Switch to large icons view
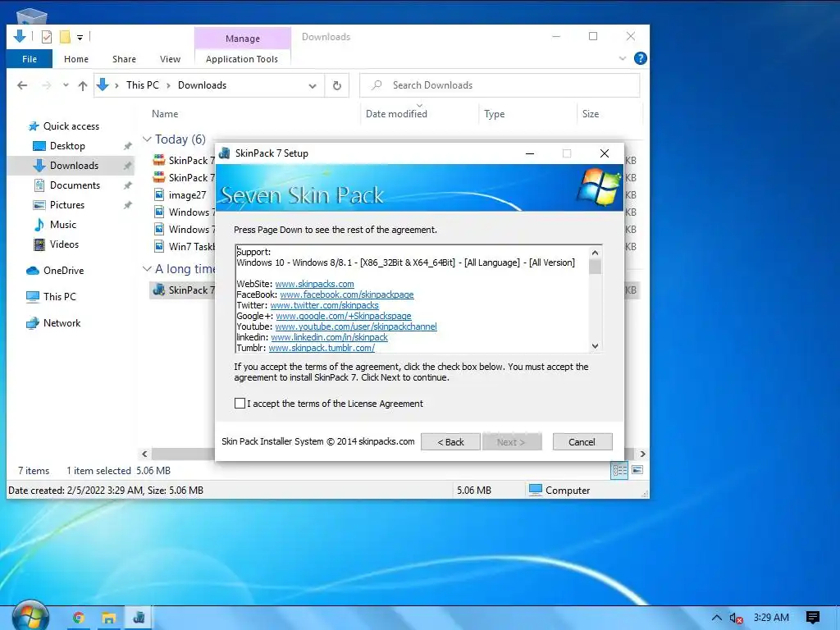This screenshot has height=630, width=840. tap(637, 470)
